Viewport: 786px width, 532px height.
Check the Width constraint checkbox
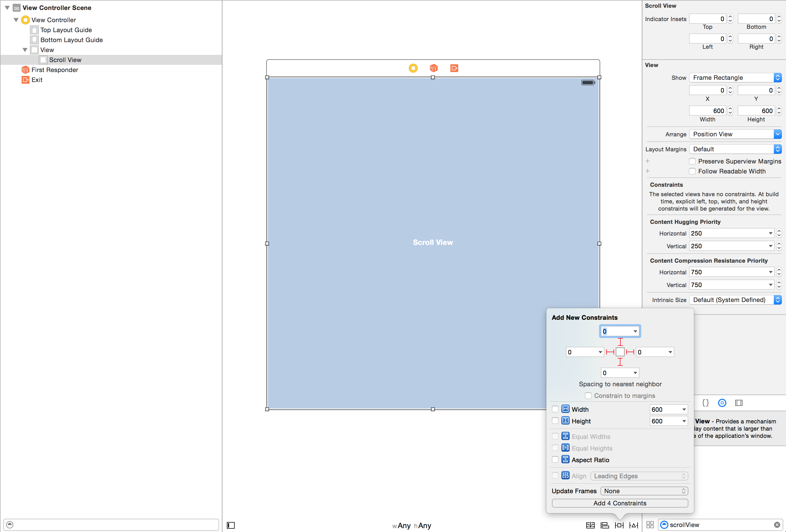click(x=555, y=409)
